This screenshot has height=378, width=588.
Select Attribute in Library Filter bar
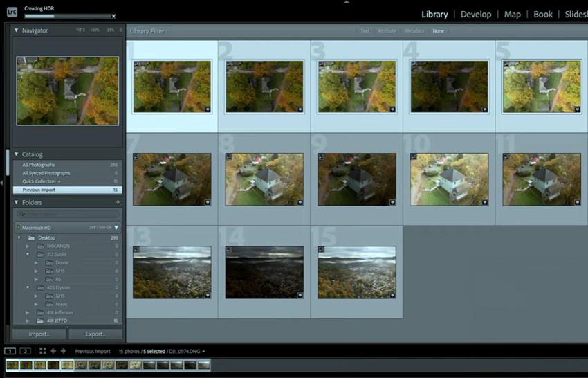(x=387, y=30)
